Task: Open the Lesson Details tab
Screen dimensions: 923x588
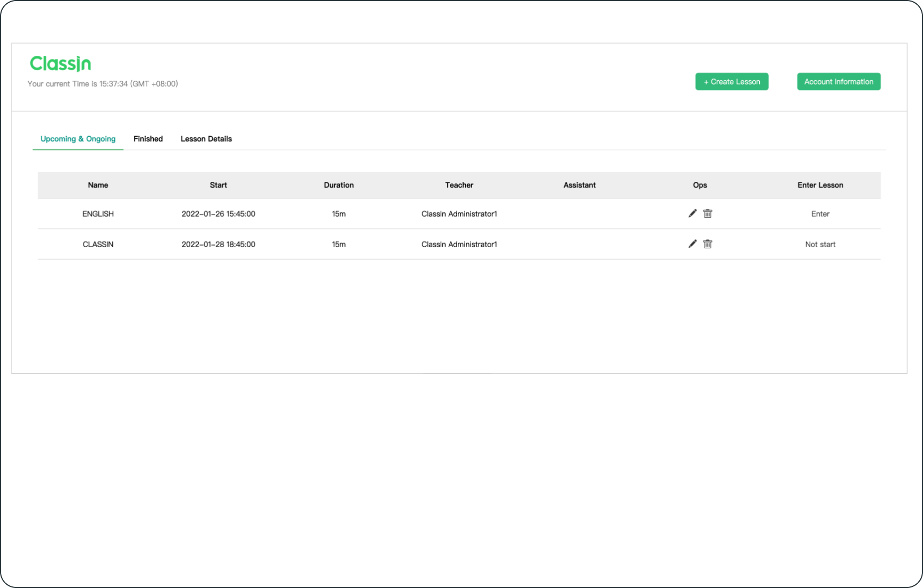Action: click(206, 139)
